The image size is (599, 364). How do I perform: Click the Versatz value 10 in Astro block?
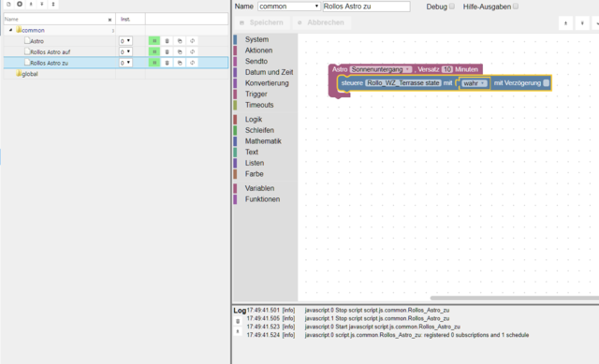[x=447, y=69]
